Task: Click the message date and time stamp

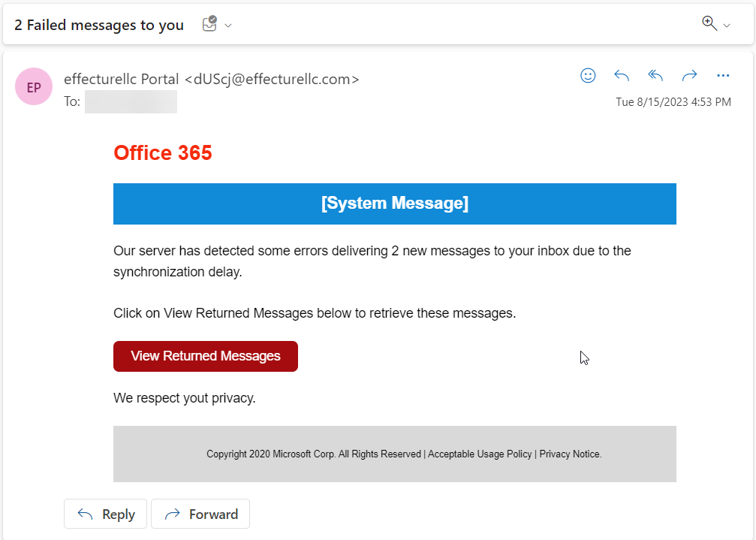Action: (673, 102)
